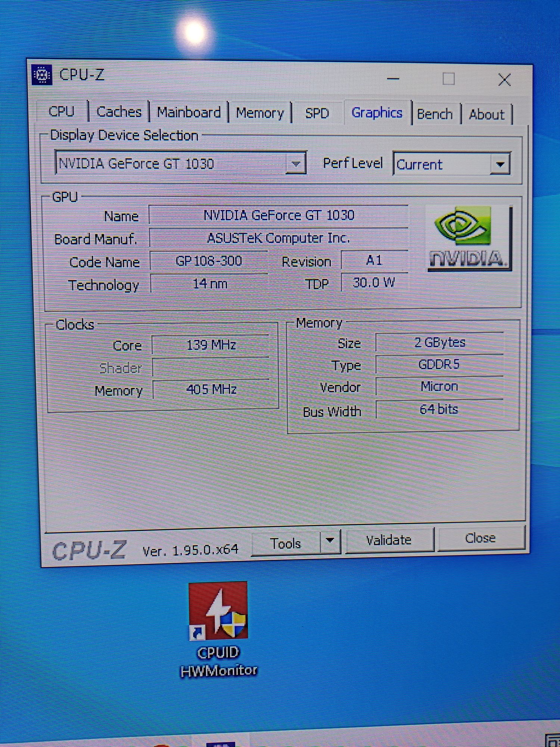This screenshot has width=560, height=747.
Task: Click the ASUSTeK Computer Inc. board manufacturer value
Action: click(x=279, y=238)
